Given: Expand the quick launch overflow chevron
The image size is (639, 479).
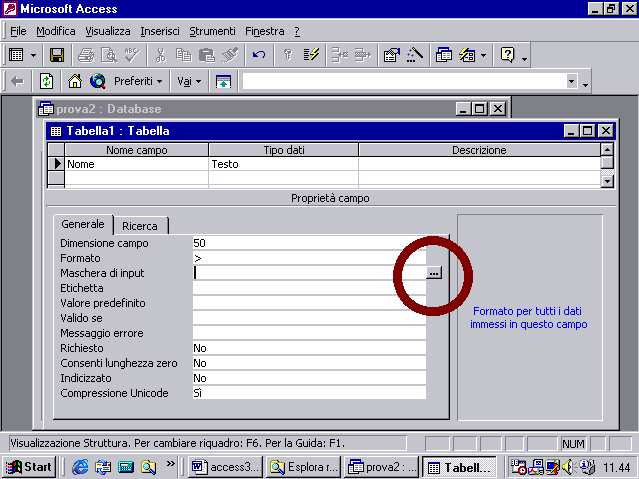Looking at the screenshot, I should click(x=170, y=464).
